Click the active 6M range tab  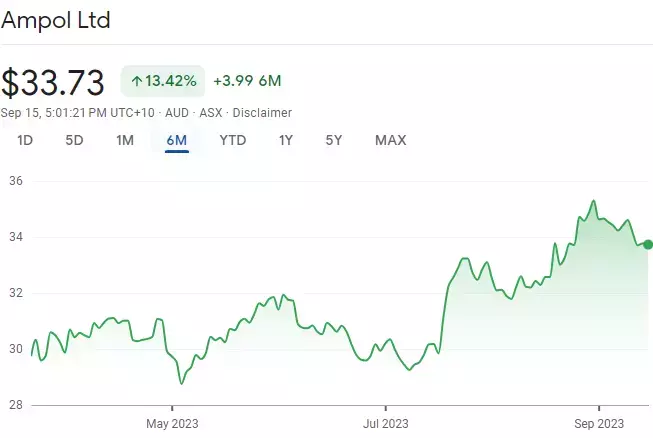coord(177,140)
